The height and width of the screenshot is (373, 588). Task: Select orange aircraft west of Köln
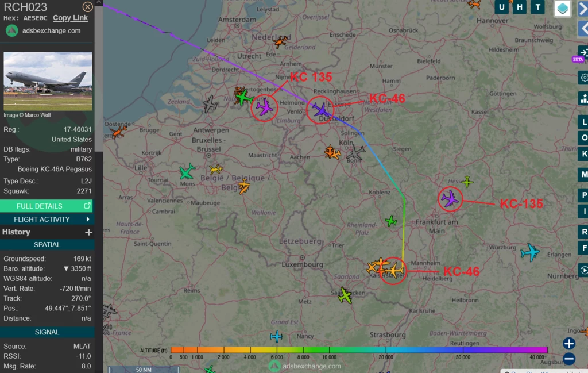point(332,153)
